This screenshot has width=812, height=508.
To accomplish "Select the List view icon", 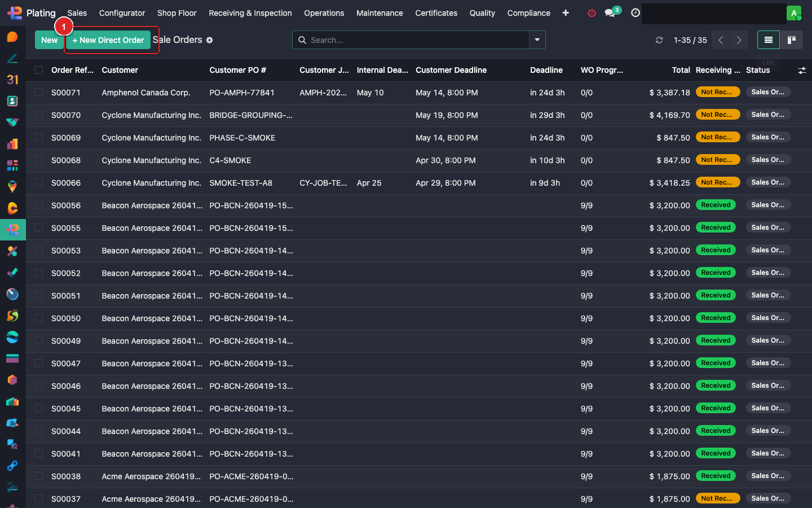I will coord(769,40).
